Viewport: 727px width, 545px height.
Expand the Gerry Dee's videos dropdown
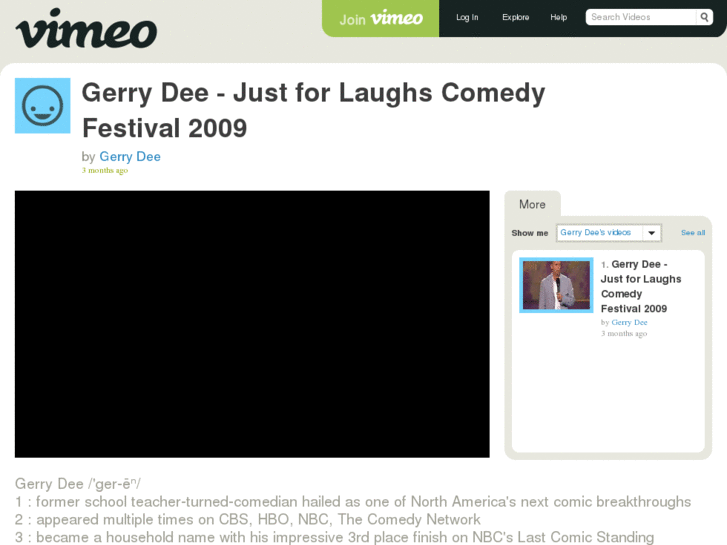pos(609,233)
